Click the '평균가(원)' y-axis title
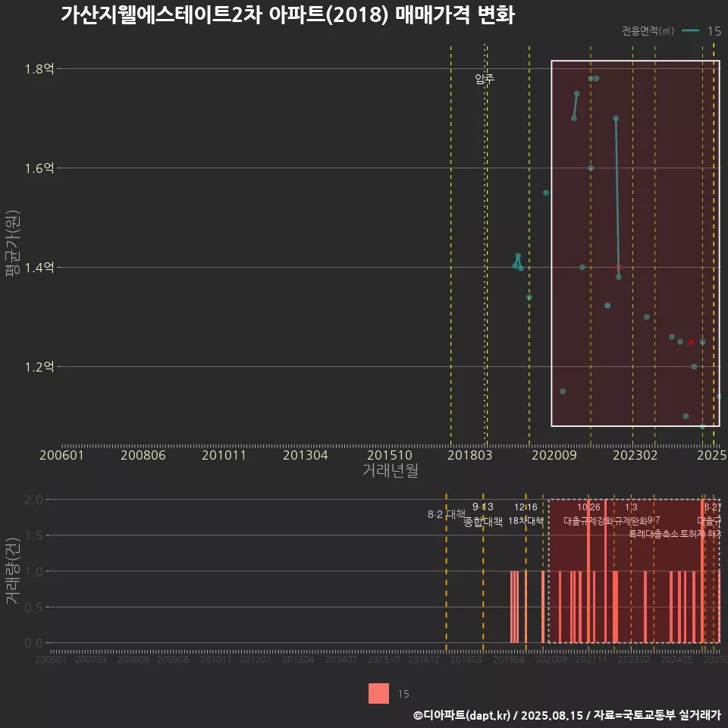 pos(13,243)
